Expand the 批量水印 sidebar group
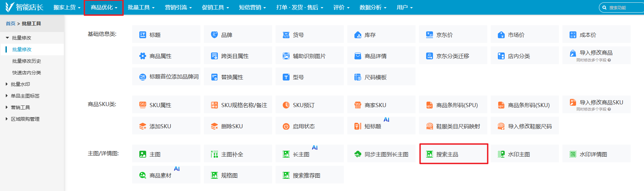 point(7,84)
